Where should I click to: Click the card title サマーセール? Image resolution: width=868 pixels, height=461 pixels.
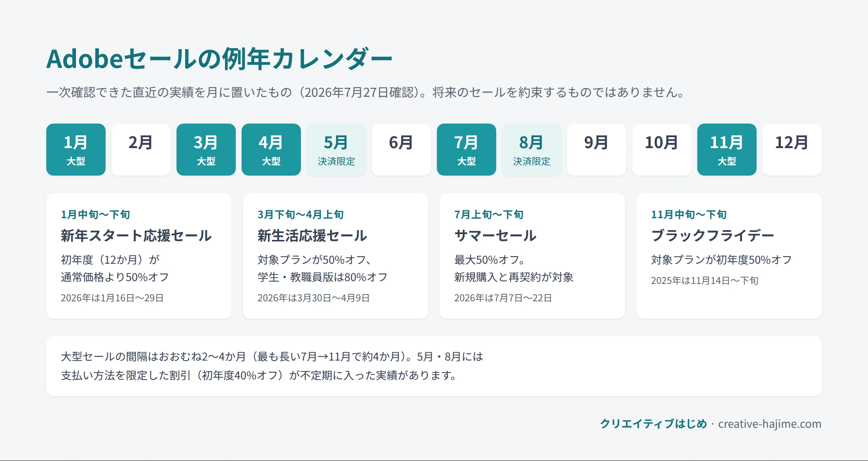click(x=495, y=236)
